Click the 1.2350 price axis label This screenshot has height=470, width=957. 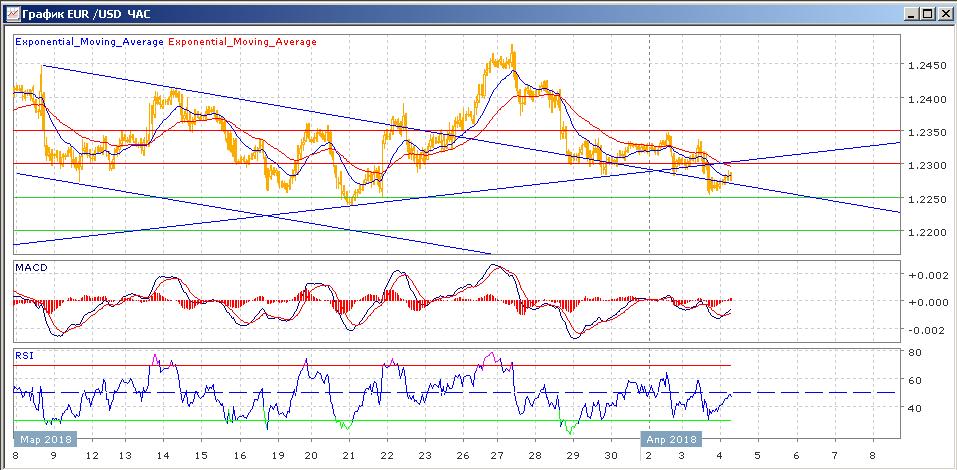[927, 132]
